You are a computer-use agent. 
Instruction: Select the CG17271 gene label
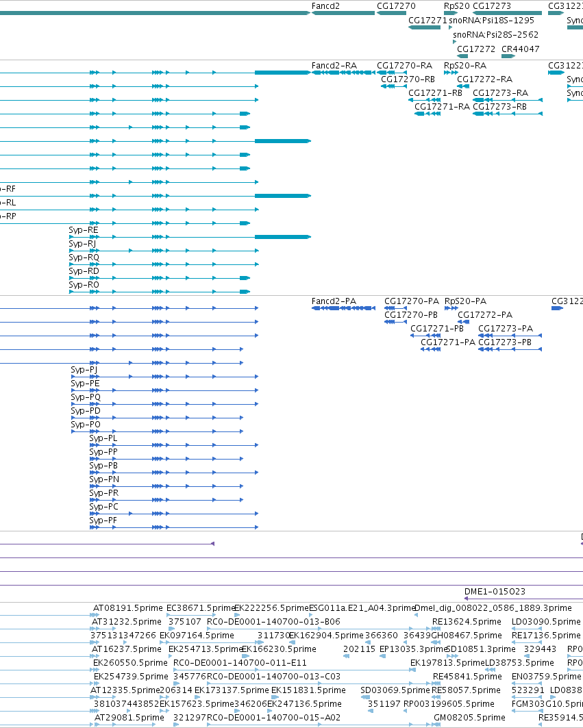427,21
